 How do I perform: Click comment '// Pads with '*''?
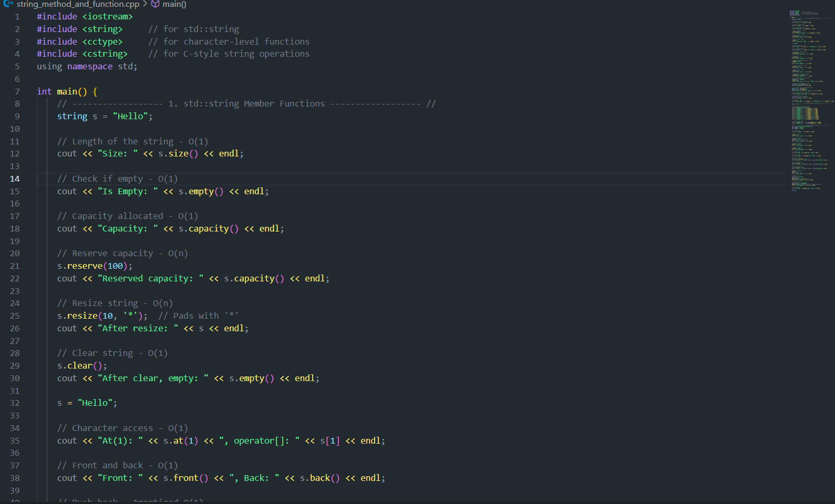pyautogui.click(x=199, y=316)
